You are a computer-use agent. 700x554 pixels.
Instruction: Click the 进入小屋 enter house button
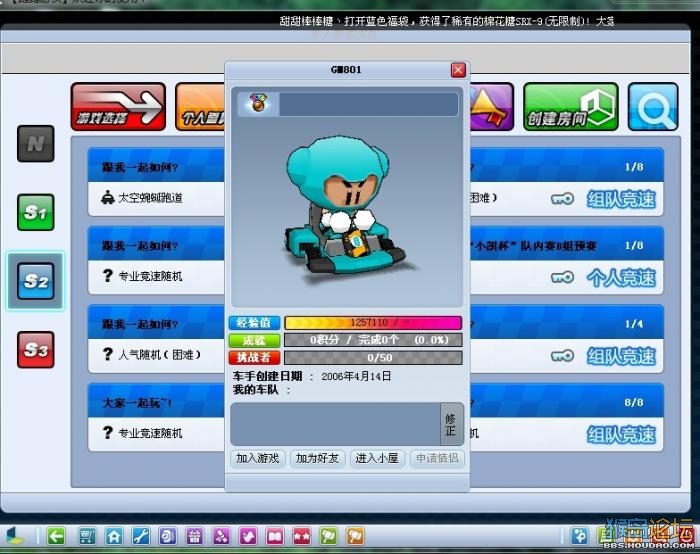(x=377, y=458)
